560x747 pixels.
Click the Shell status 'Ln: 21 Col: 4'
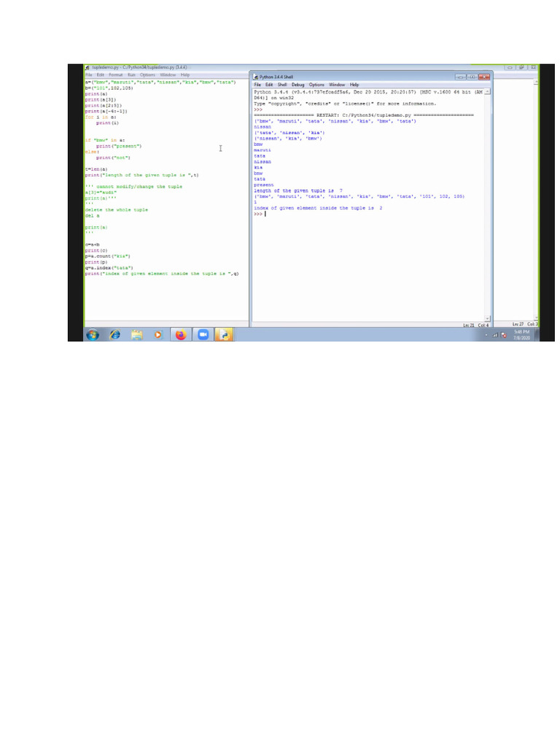475,325
